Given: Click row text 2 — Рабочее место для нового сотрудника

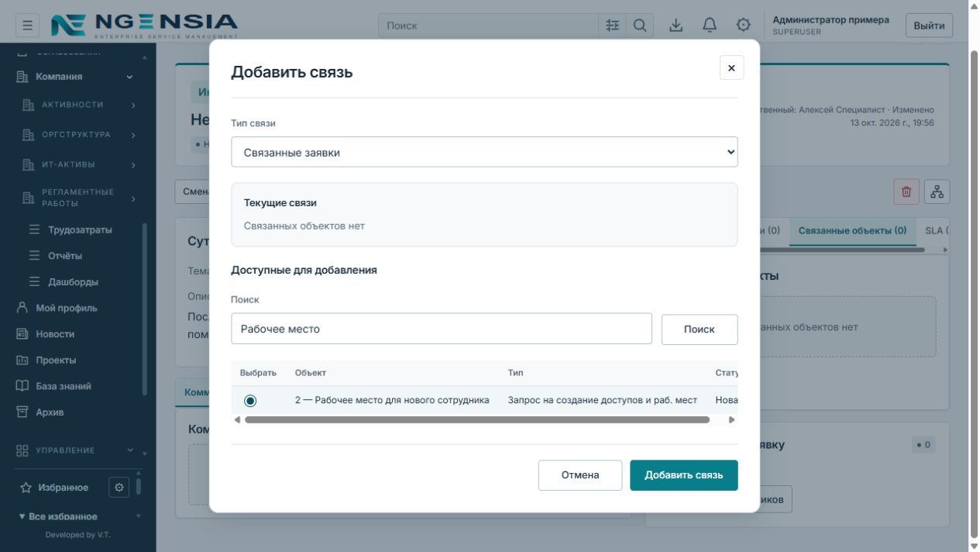Looking at the screenshot, I should tap(392, 400).
